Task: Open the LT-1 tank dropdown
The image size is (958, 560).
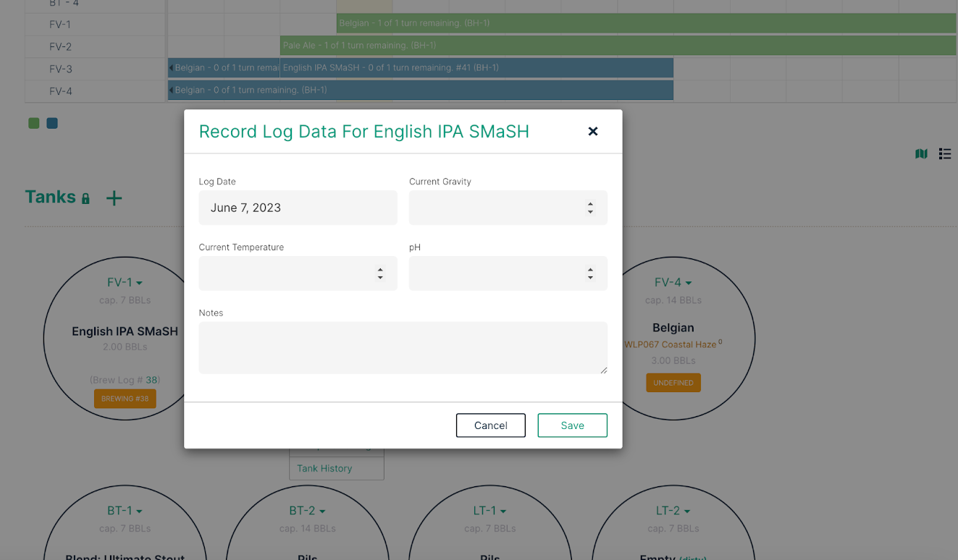Action: pyautogui.click(x=489, y=511)
